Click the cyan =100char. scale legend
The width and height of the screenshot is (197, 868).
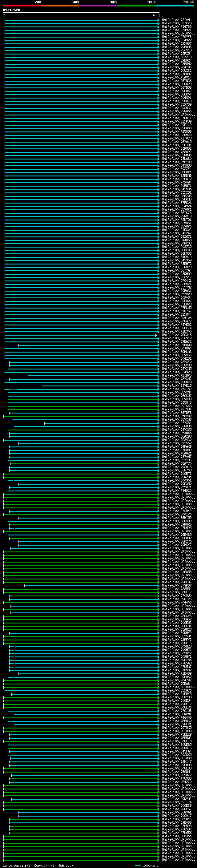pyautogui.click(x=147, y=866)
